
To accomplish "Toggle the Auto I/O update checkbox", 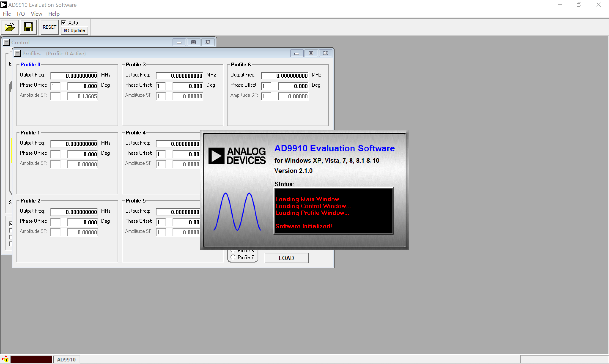I will click(x=64, y=23).
